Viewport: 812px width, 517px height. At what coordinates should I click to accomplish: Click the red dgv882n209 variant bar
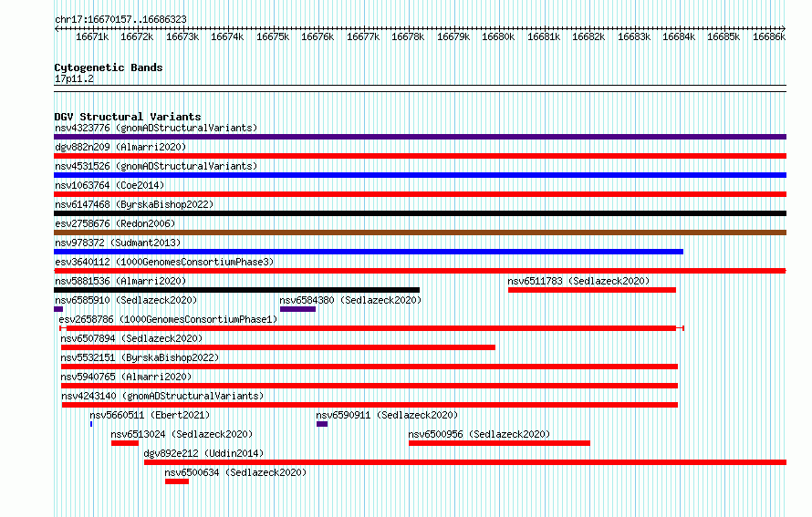point(420,156)
